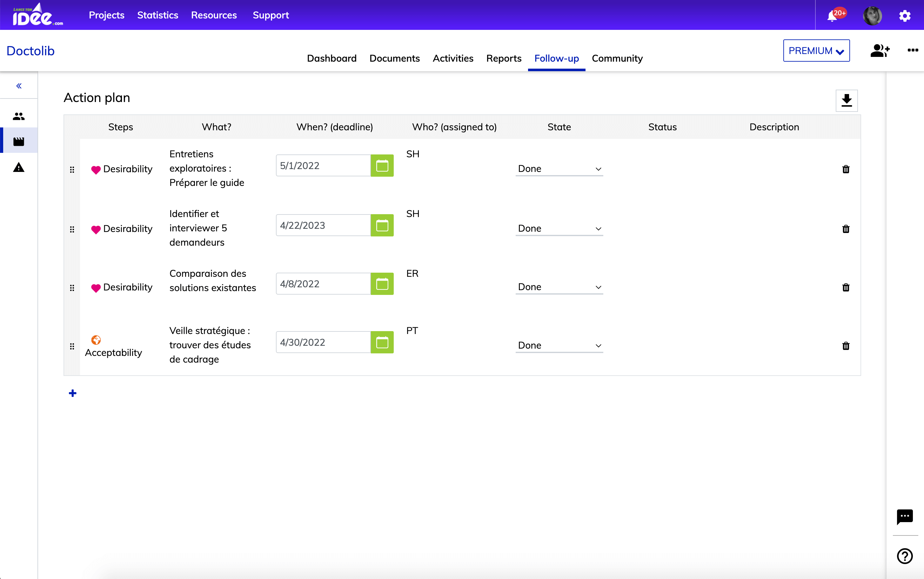
Task: Open the chat message bubble icon
Action: coord(905,517)
